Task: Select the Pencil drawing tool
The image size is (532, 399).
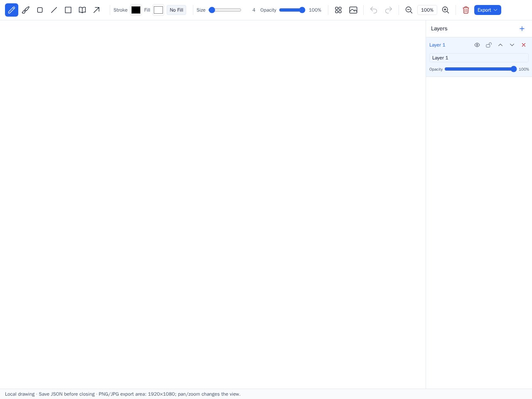Action: click(x=12, y=10)
